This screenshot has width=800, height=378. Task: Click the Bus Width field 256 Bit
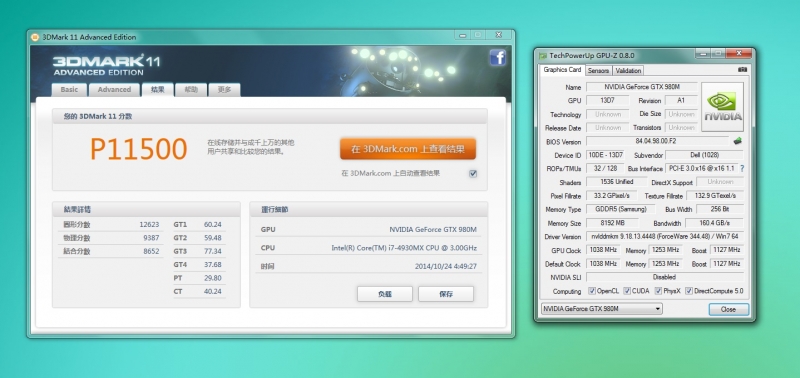click(x=720, y=209)
